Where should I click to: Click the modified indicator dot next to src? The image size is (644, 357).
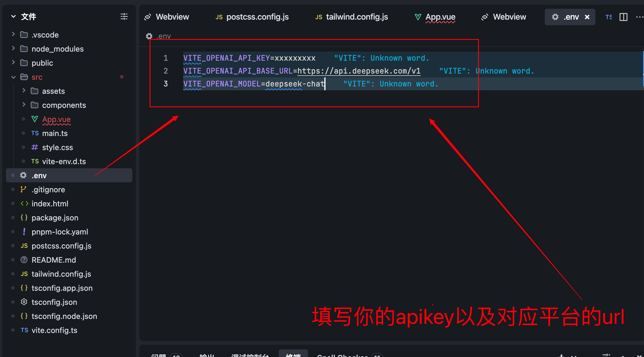[x=122, y=77]
